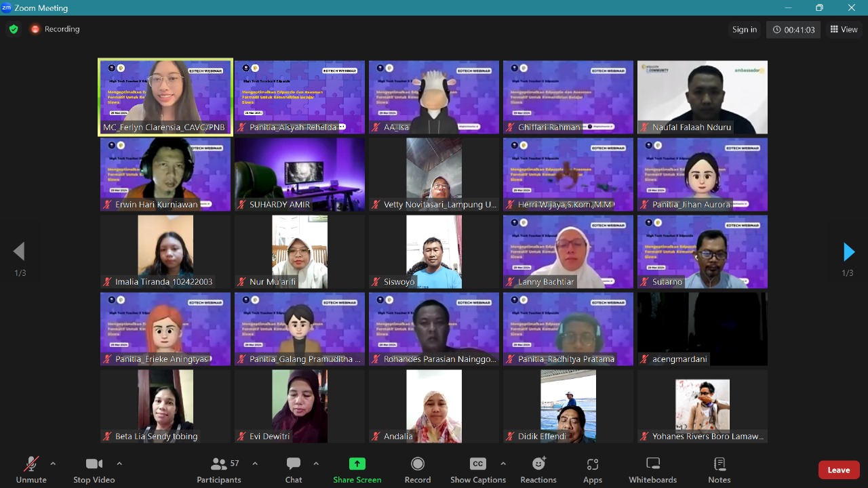Expand video options arrow next to Stop Video
This screenshot has height=488, width=868.
click(x=119, y=464)
